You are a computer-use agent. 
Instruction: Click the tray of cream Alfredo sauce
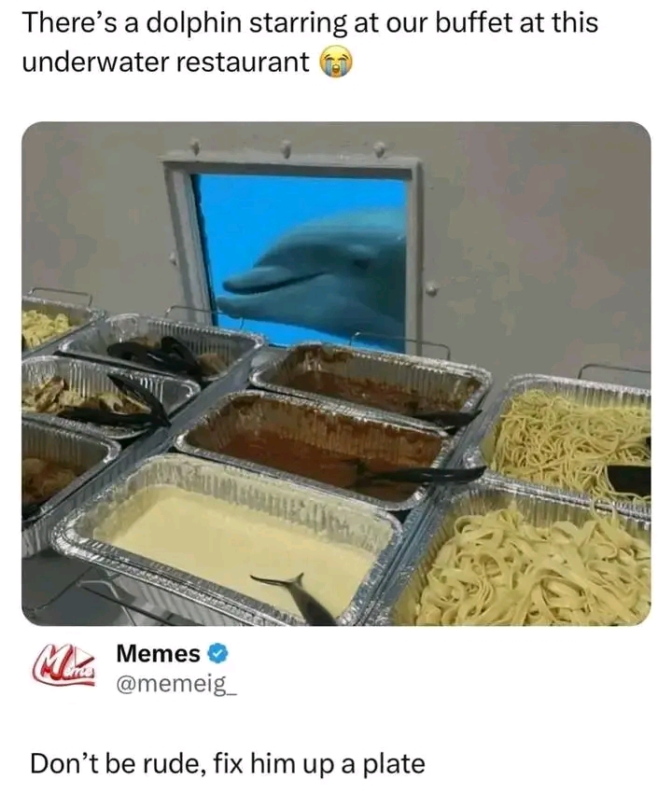pos(232,543)
